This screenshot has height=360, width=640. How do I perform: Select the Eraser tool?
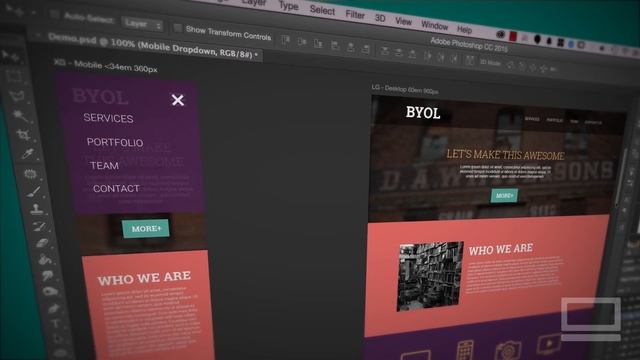(42, 243)
